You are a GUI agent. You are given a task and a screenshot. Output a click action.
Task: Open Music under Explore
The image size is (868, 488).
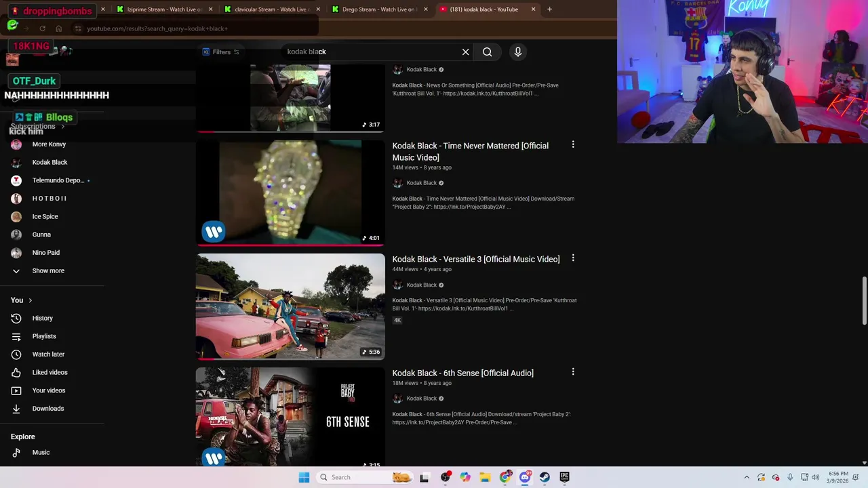pyautogui.click(x=41, y=452)
